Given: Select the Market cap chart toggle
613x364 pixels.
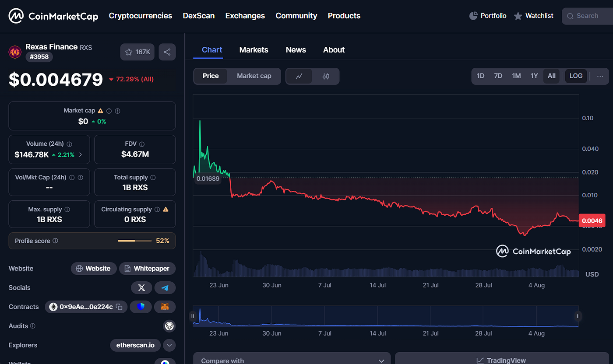Looking at the screenshot, I should tap(254, 76).
